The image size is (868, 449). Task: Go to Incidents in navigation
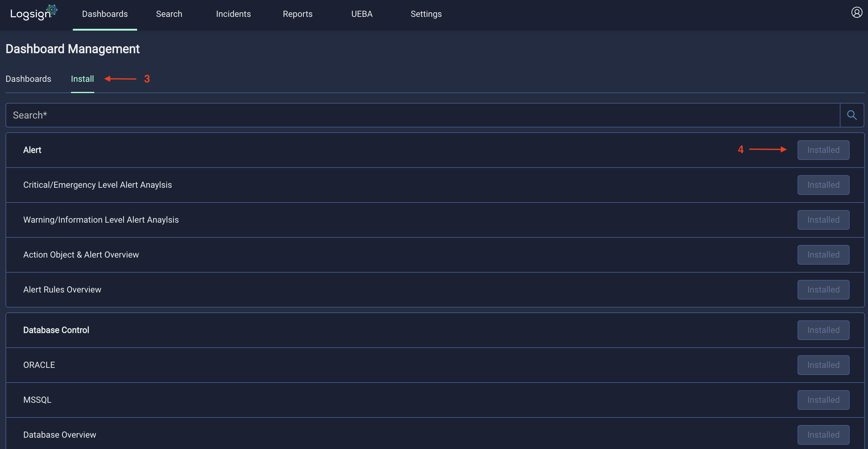233,14
